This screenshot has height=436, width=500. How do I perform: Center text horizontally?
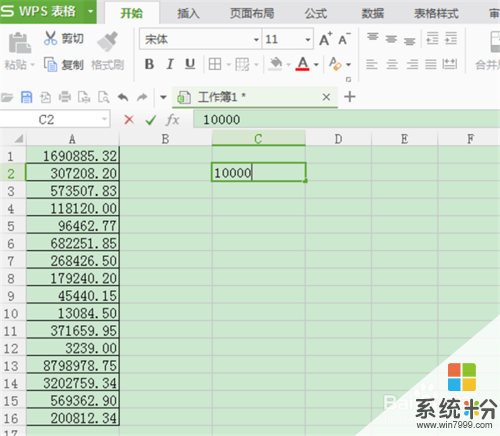pyautogui.click(x=392, y=64)
